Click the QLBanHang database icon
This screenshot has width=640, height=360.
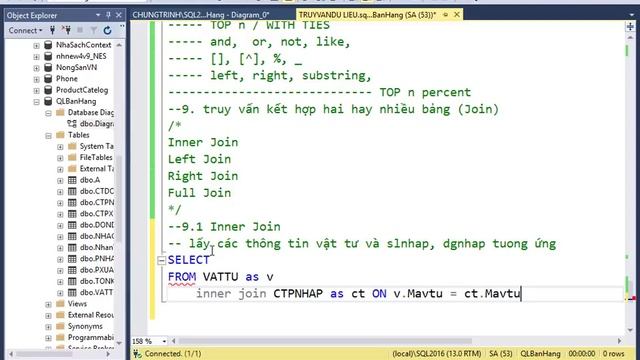[x=48, y=101]
